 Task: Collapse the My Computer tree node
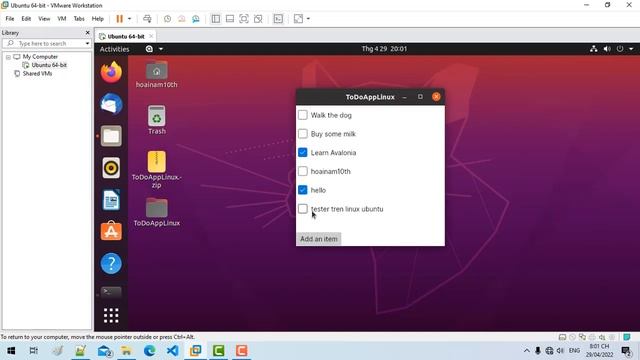8,57
